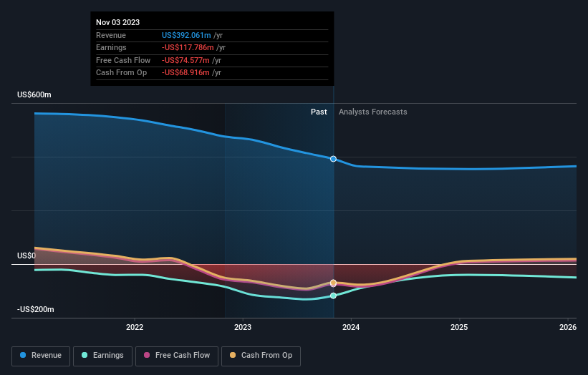The image size is (588, 375).
Task: Click the 2026 x-axis label
Action: click(568, 327)
